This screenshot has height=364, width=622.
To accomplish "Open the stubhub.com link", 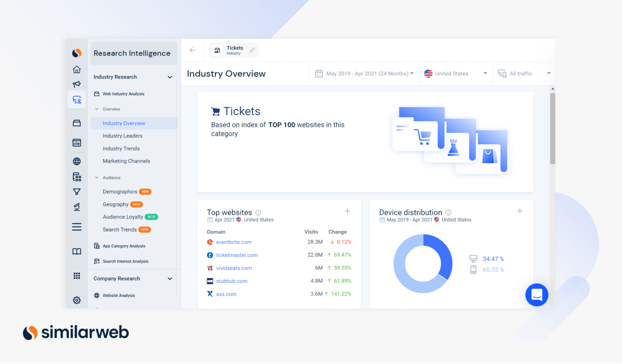I will 232,281.
